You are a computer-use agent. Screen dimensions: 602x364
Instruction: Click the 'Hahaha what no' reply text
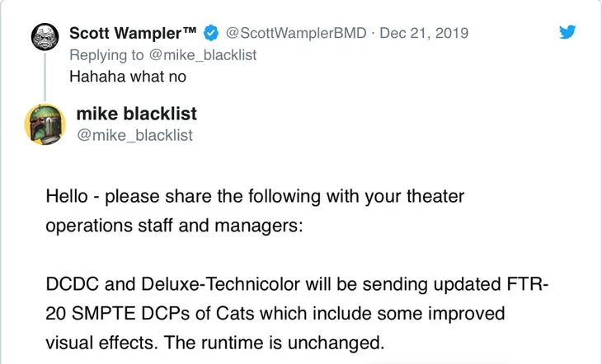click(x=128, y=77)
